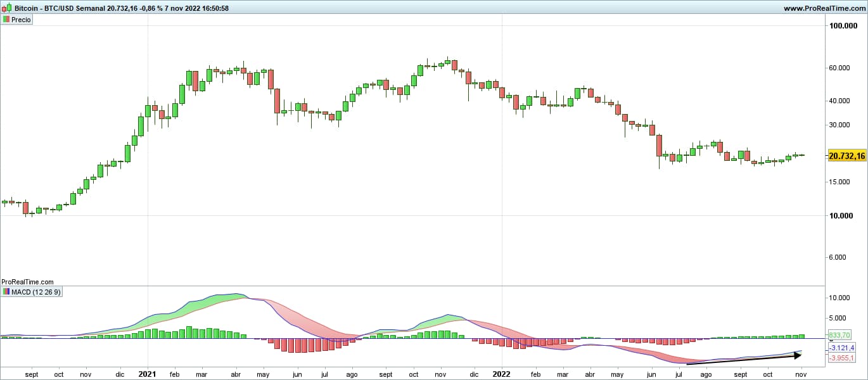Image resolution: width=868 pixels, height=380 pixels.
Task: Select the yellow 20.732,16 current price tag
Action: pyautogui.click(x=846, y=156)
